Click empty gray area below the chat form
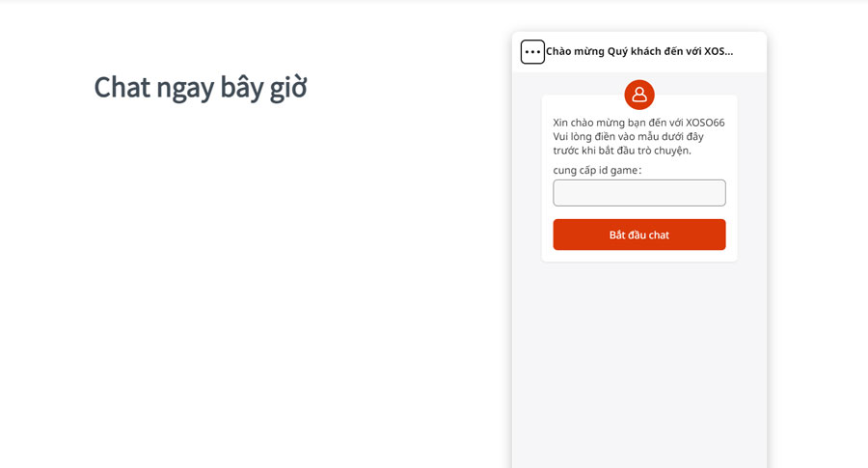 tap(639, 360)
